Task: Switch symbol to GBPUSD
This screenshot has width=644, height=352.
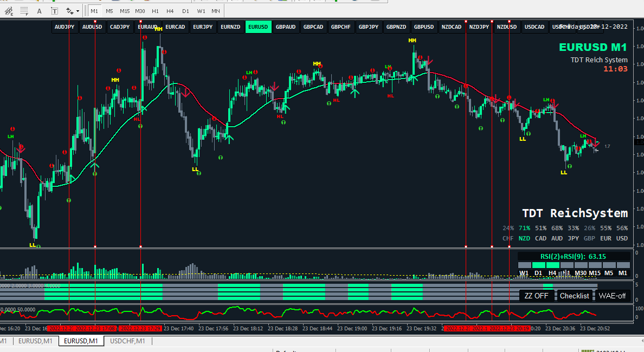Action: pos(424,27)
